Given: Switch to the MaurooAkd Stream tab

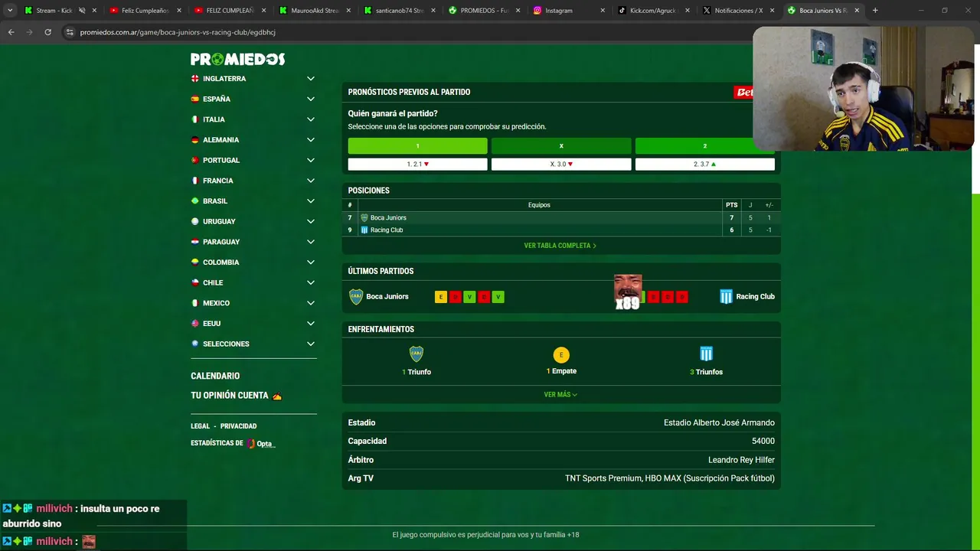Looking at the screenshot, I should coord(315,11).
